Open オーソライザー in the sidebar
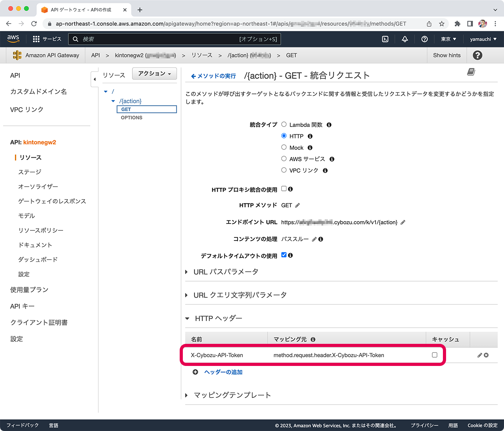The height and width of the screenshot is (431, 504). click(x=38, y=187)
